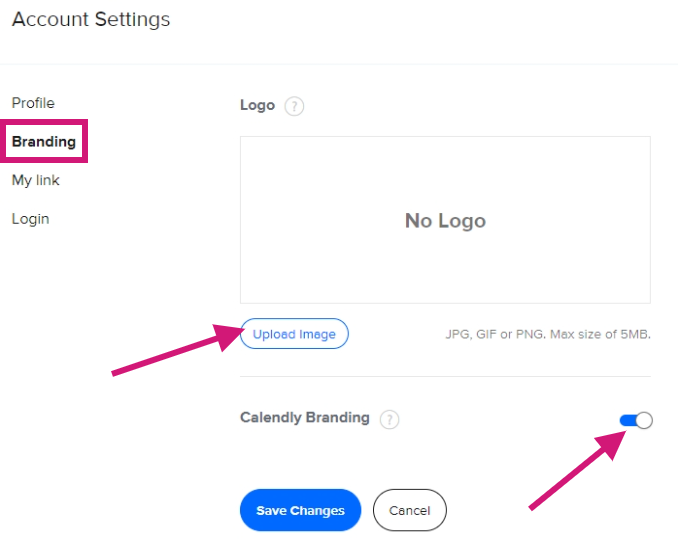Image resolution: width=678 pixels, height=539 pixels.
Task: Toggle the Calendly Branding switch off
Action: coord(636,420)
